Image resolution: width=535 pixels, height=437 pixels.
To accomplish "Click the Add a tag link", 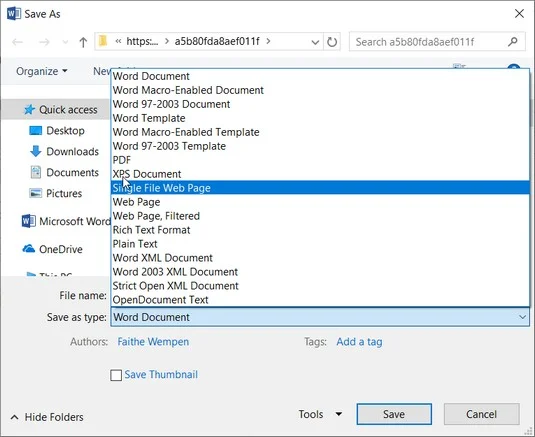I will coord(359,341).
